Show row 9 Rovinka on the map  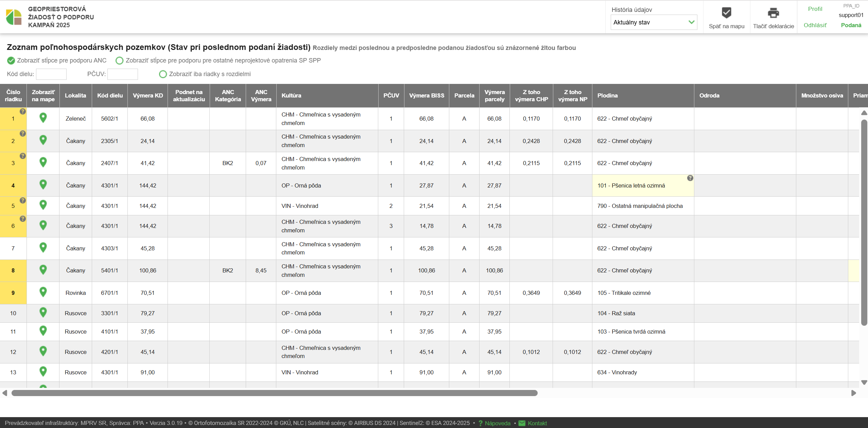tap(43, 292)
